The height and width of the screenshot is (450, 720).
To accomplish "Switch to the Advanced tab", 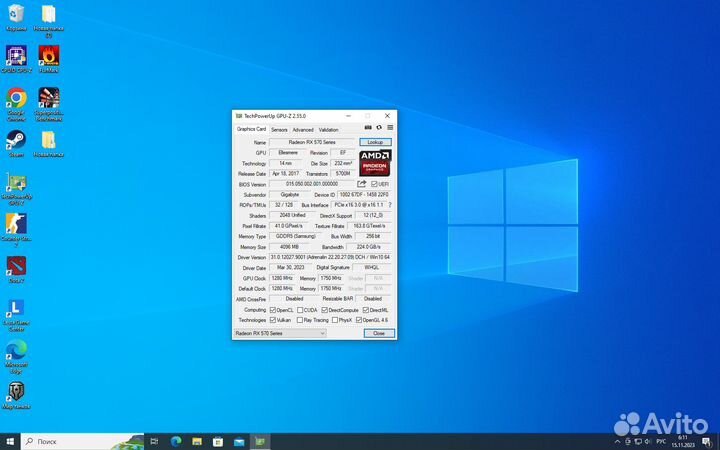I will [x=303, y=129].
